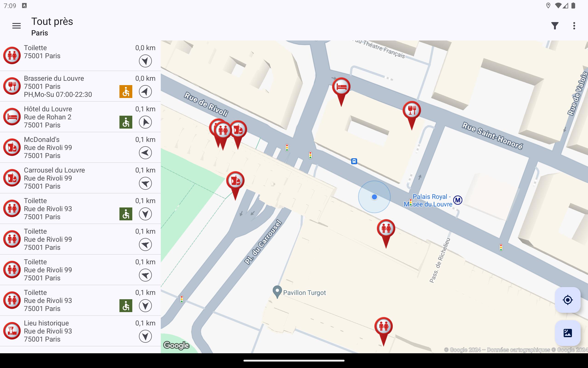Screen dimensions: 588x368
Task: Tap the direction arrow for McDonald's
Action: [x=145, y=153]
